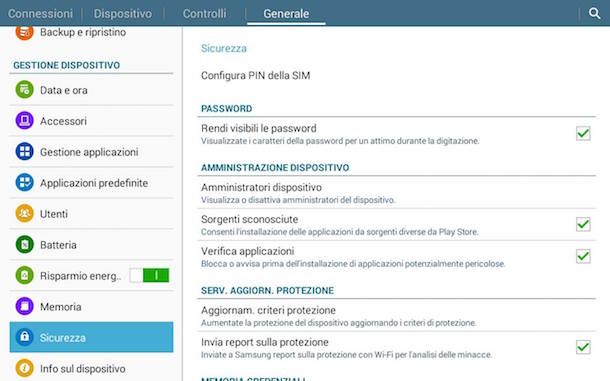Disable Sorgenti sconosciute checkbox
The image size is (610, 381).
pos(583,225)
